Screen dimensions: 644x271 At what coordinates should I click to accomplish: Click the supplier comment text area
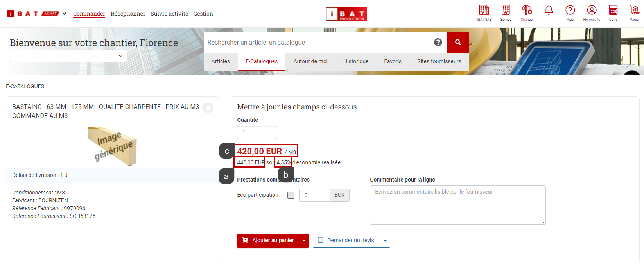point(457,205)
